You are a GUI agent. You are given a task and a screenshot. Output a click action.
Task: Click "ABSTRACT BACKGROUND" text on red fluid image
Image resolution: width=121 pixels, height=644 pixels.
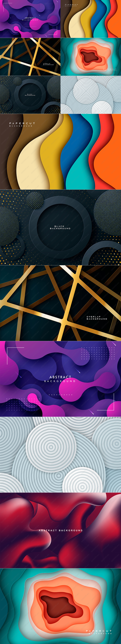(60, 530)
